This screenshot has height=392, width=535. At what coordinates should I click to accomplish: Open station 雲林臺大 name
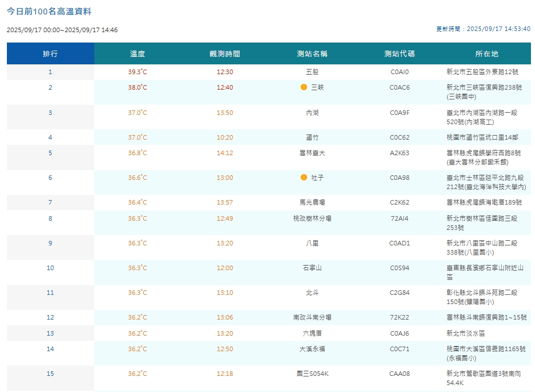[312, 153]
